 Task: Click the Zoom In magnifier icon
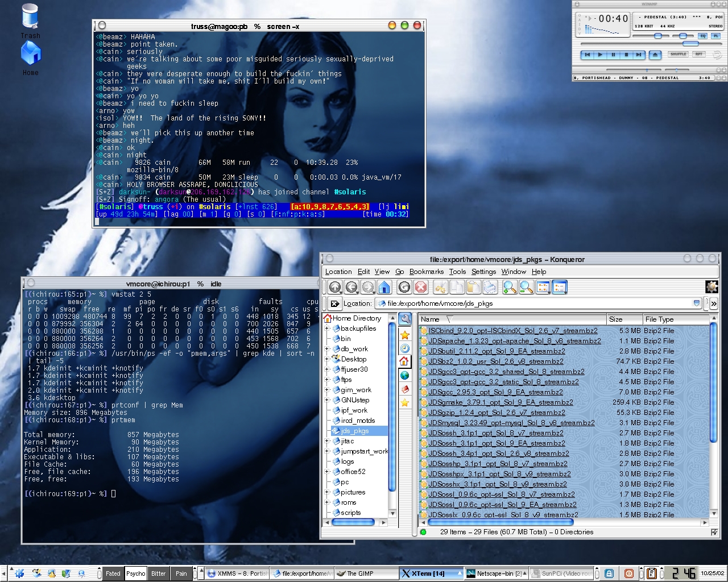pyautogui.click(x=510, y=288)
